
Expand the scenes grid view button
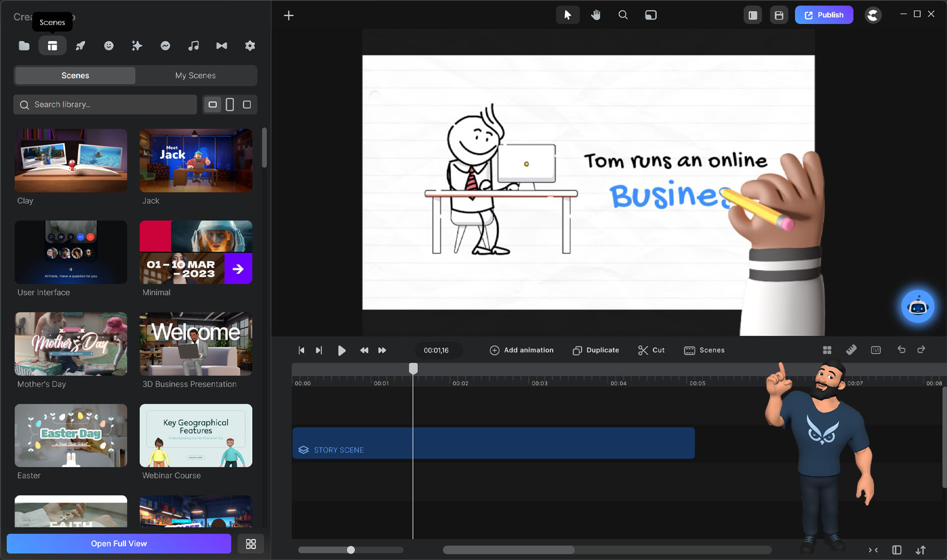[x=251, y=544]
